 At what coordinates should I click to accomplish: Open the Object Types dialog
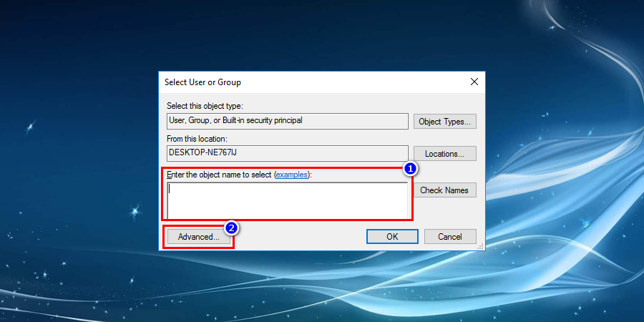tap(445, 122)
